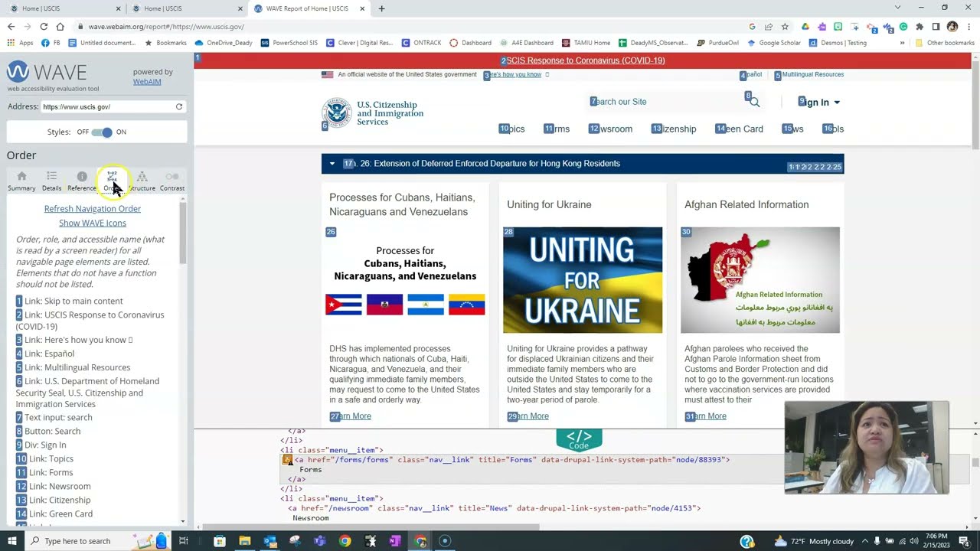The height and width of the screenshot is (551, 980).
Task: Select '10 Link: Topics' in order list
Action: [x=45, y=459]
